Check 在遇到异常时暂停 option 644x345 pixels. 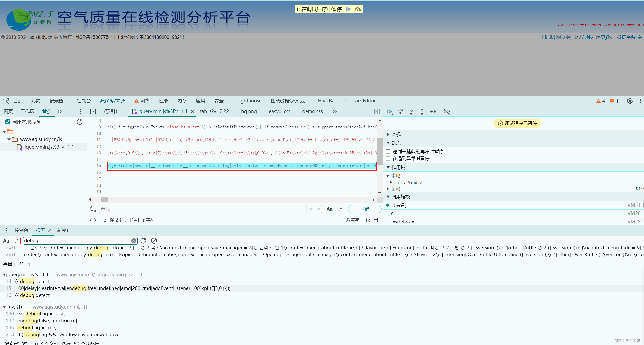[388, 158]
